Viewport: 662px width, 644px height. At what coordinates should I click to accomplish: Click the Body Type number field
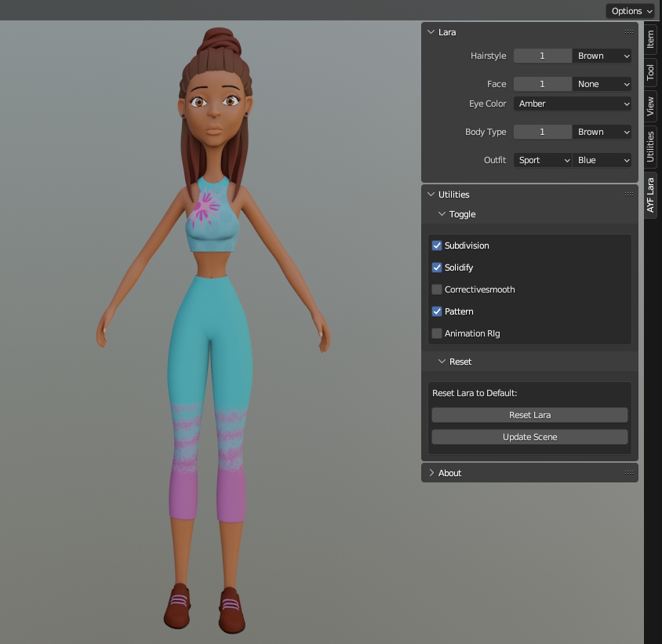(x=542, y=132)
